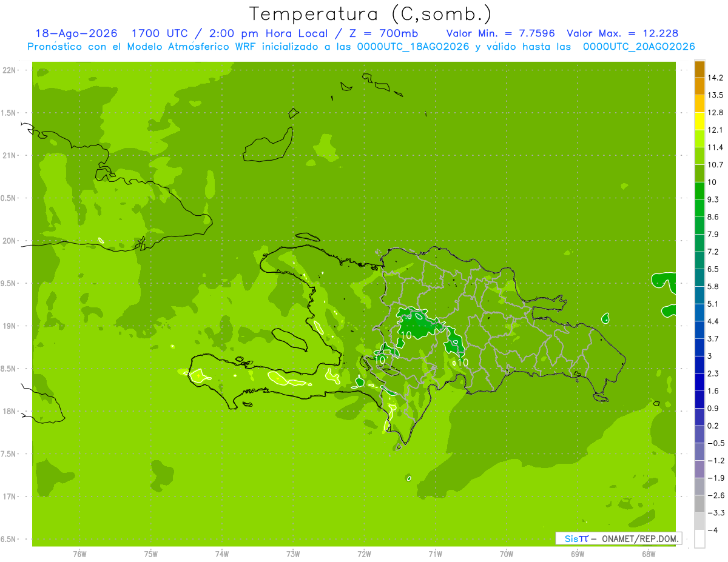728x562 pixels.
Task: Click the orange swatch between 13.5 and 14.2
Action: pos(699,87)
